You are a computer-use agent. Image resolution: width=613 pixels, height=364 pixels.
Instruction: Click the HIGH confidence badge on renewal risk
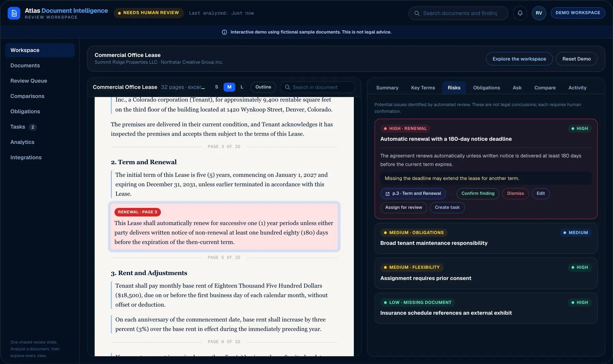click(580, 129)
